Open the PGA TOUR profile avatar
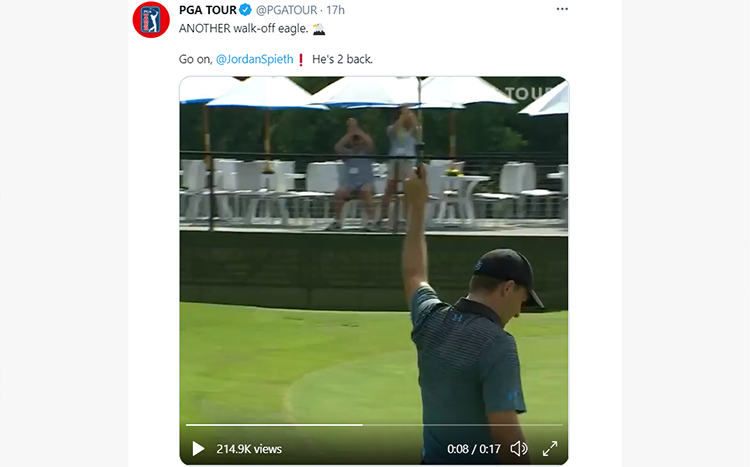Viewport: 750px width, 467px height. click(151, 20)
